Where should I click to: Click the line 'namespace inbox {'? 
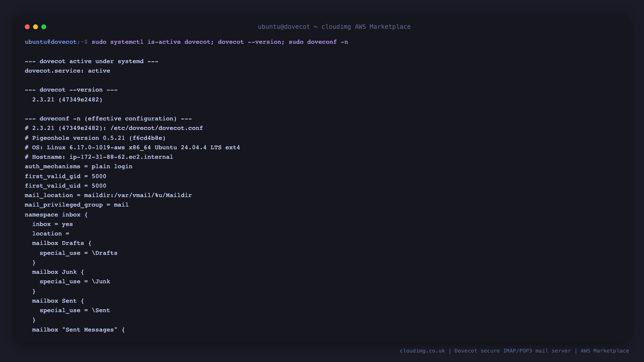tap(56, 215)
